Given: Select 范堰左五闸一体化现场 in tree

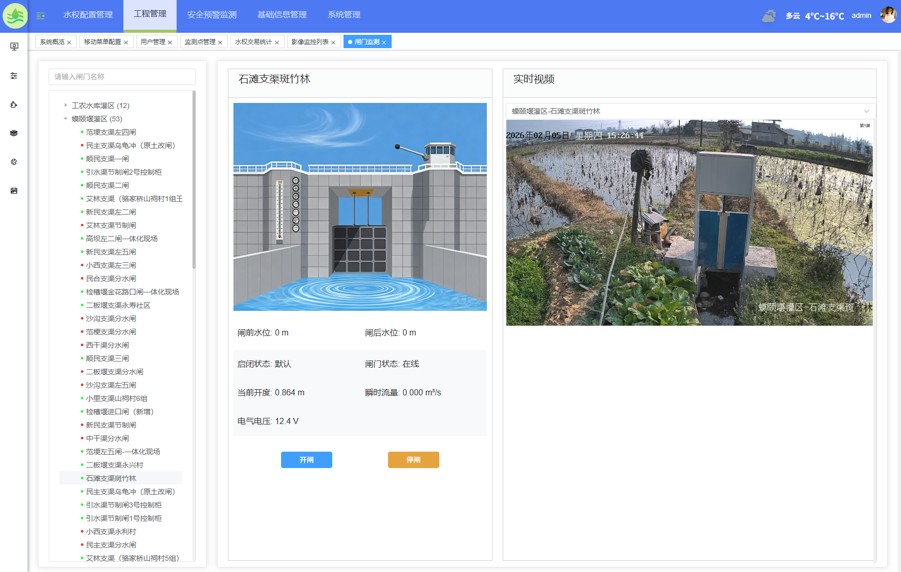Looking at the screenshot, I should pos(123,452).
